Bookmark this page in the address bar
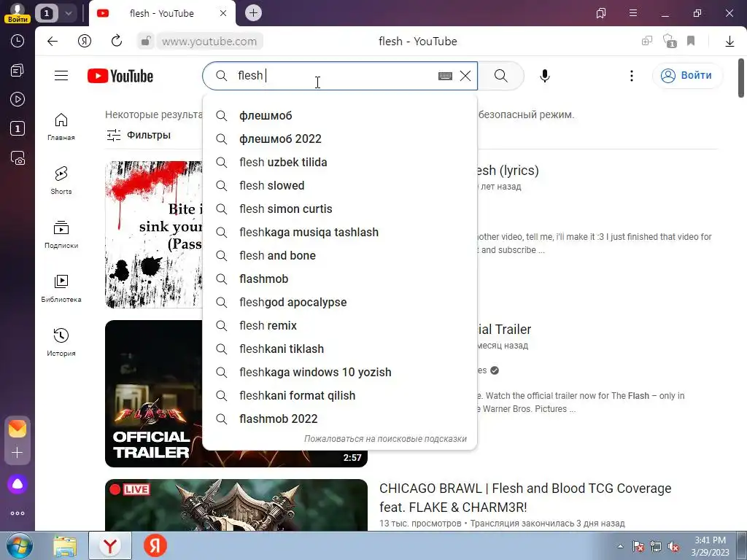This screenshot has height=560, width=747. click(691, 42)
